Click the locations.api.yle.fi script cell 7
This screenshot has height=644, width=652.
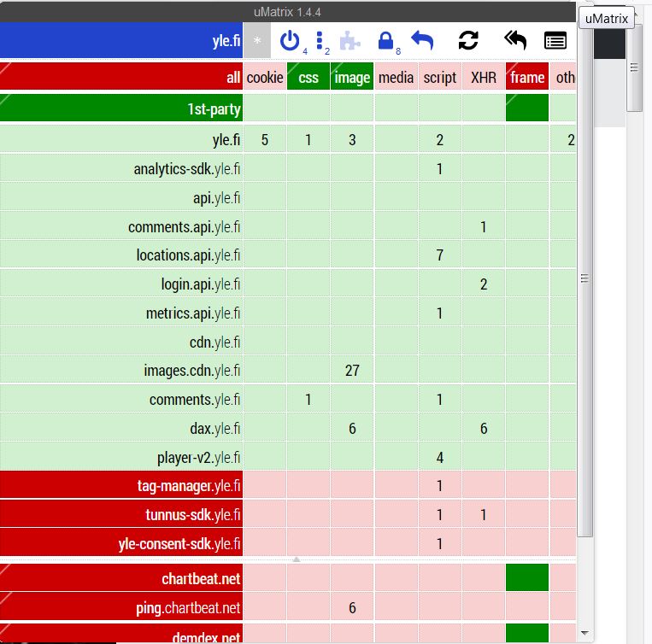pos(440,255)
